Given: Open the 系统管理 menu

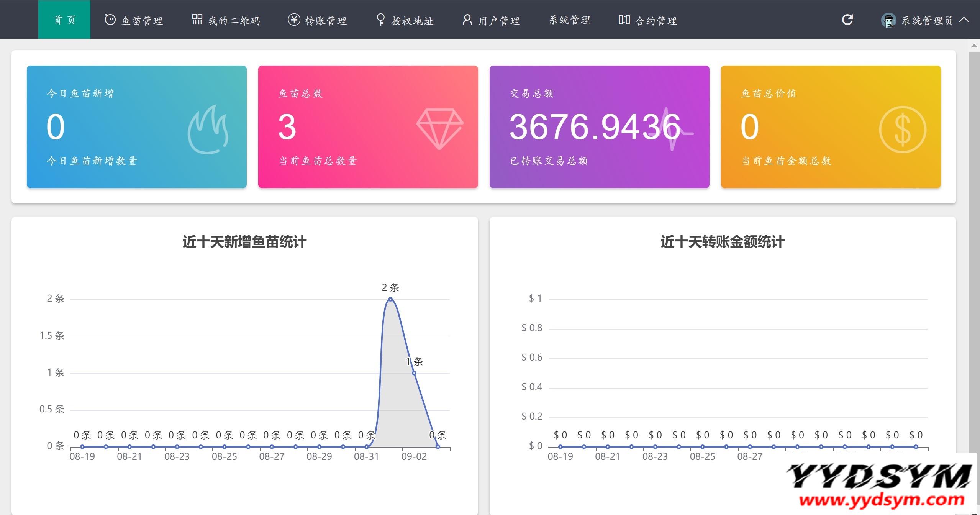Looking at the screenshot, I should (570, 20).
